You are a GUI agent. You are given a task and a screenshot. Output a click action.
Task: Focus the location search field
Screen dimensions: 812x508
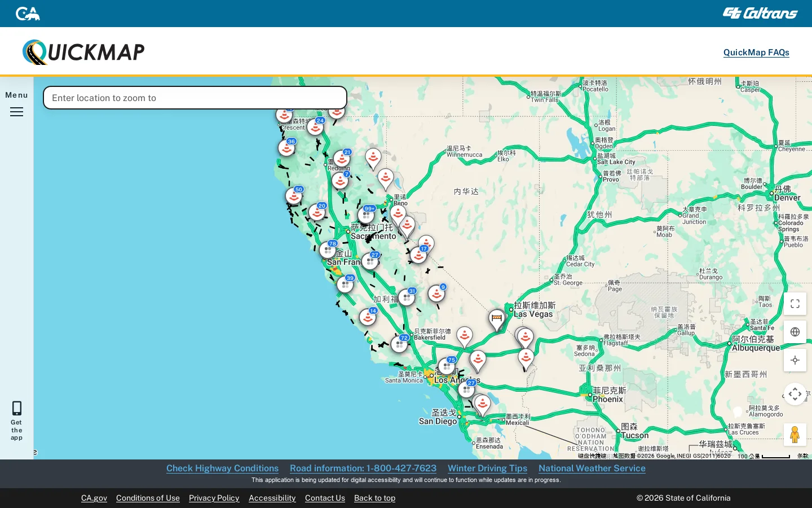point(195,98)
